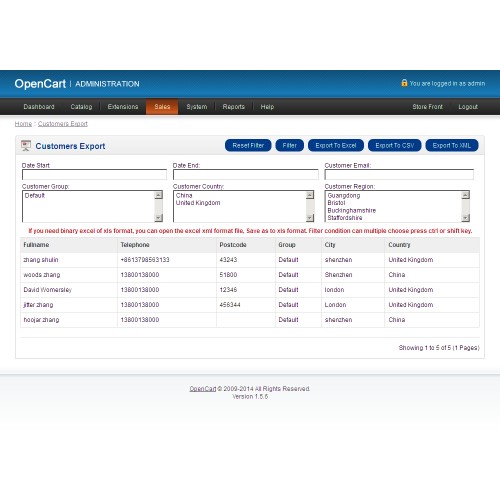Focus the Date Start input field
This screenshot has width=500, height=500.
click(x=94, y=174)
